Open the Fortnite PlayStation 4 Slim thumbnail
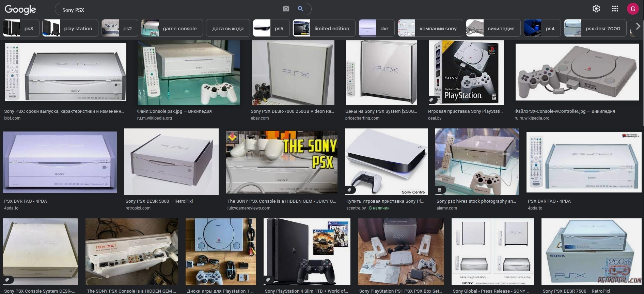This screenshot has width=644, height=294. (307, 252)
